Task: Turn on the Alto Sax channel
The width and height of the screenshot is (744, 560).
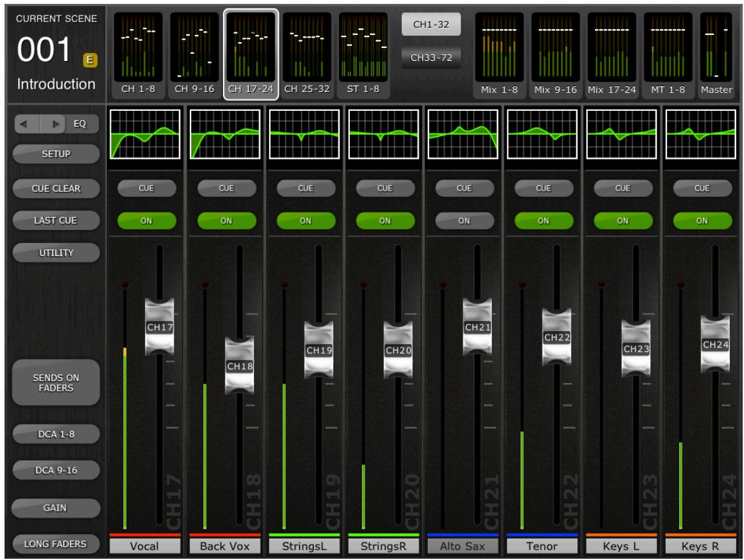Action: coord(464,220)
